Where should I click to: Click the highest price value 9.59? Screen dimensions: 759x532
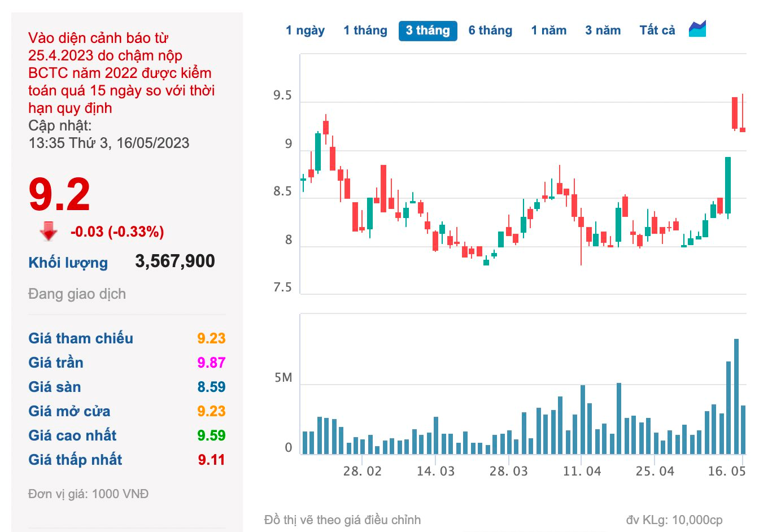211,435
